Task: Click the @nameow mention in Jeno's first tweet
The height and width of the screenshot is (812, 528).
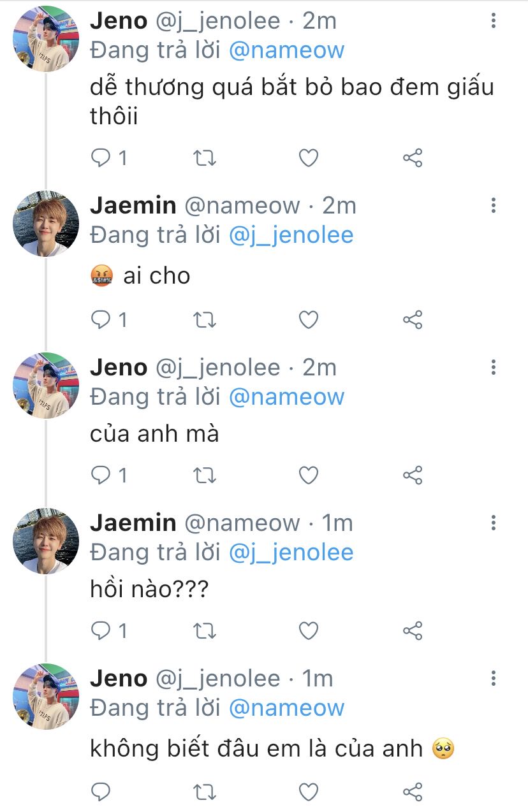Action: pyautogui.click(x=286, y=50)
